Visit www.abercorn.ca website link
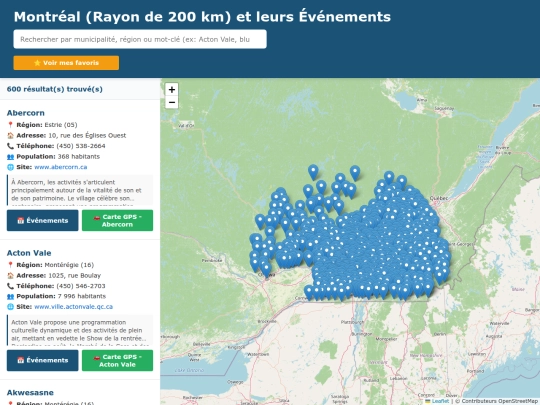The height and width of the screenshot is (405, 540). tap(61, 167)
